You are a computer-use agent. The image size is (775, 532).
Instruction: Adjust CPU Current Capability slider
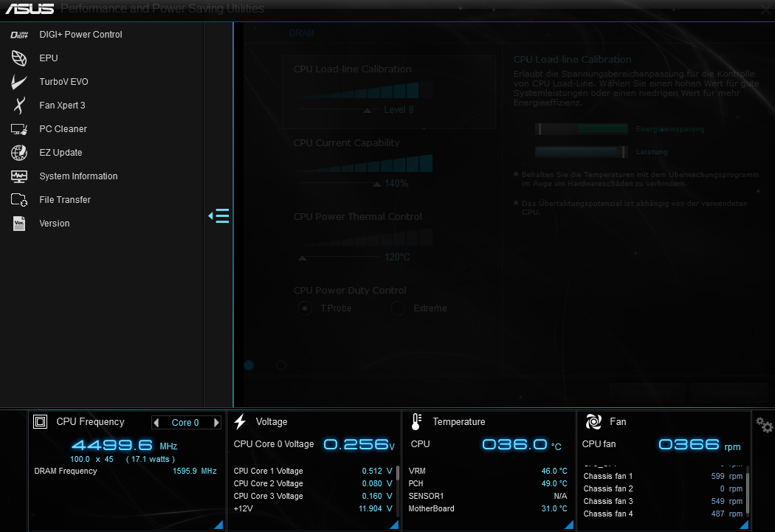[376, 184]
